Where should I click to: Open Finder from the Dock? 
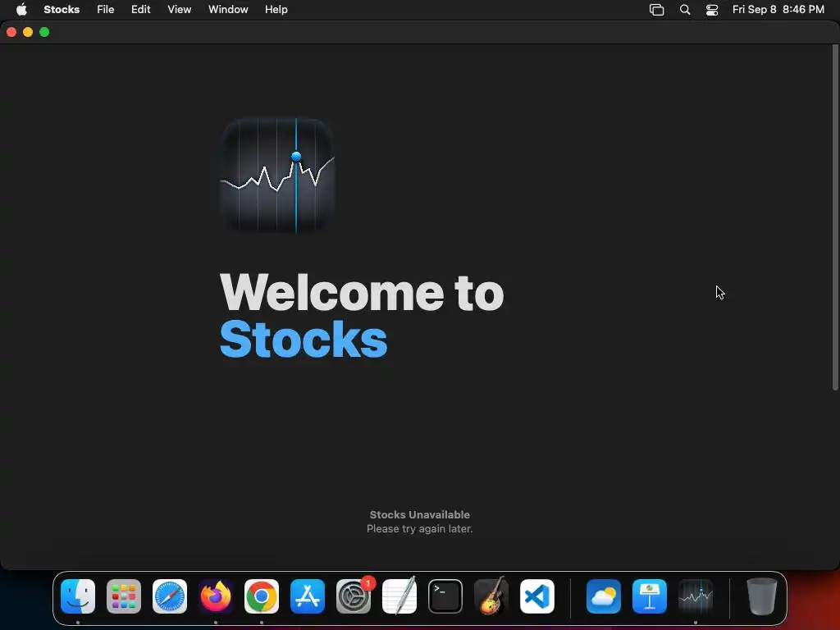(x=78, y=596)
